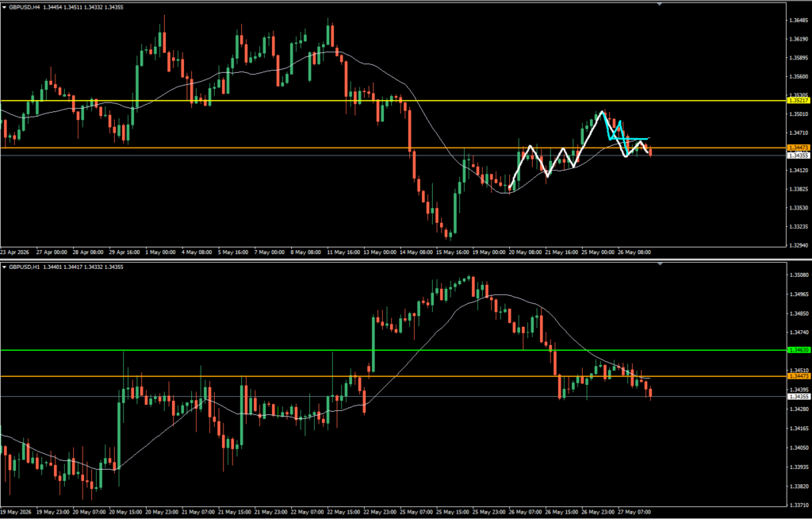Select the orange 1.34473 label on H1 chart
Screen dimensions: 812x519
coord(798,376)
